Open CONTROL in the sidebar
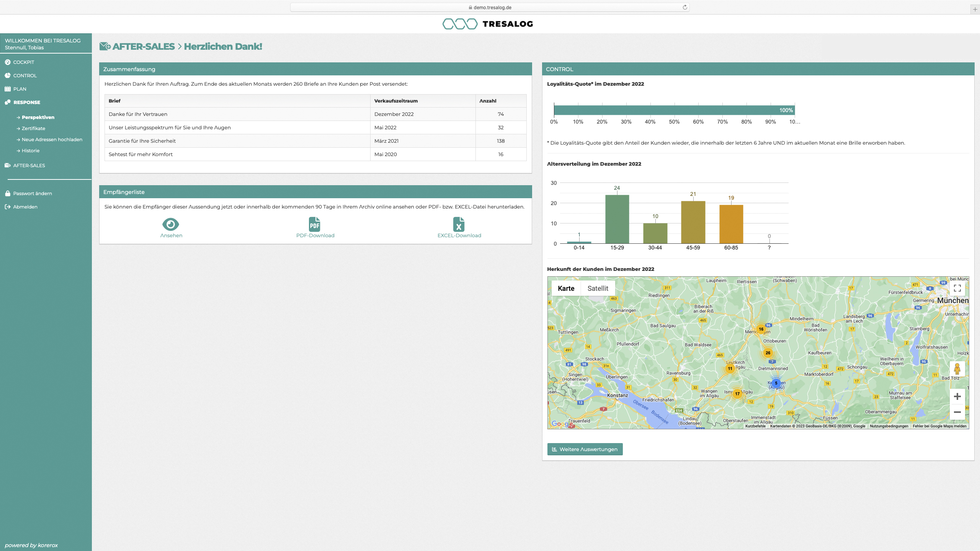The image size is (980, 551). [x=25, y=75]
